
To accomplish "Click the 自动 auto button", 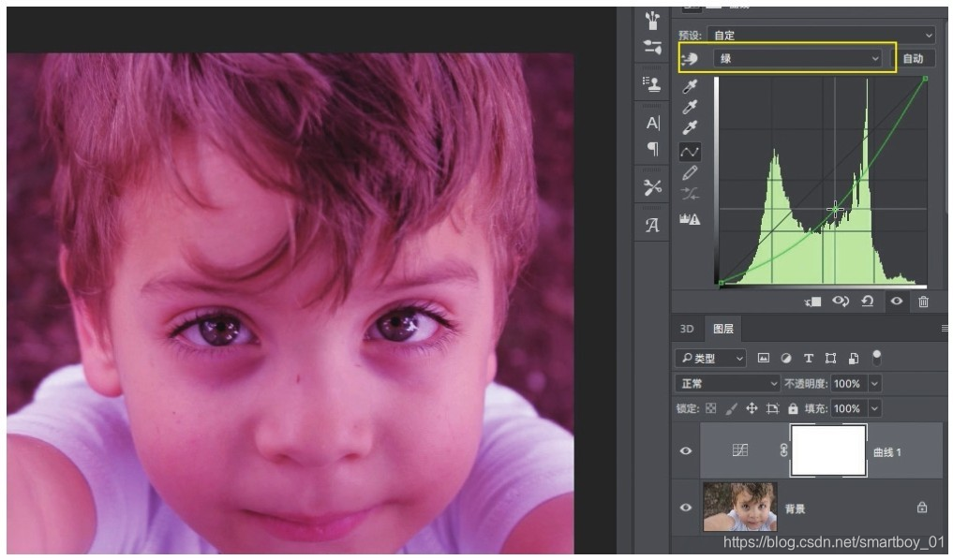I will tap(913, 58).
